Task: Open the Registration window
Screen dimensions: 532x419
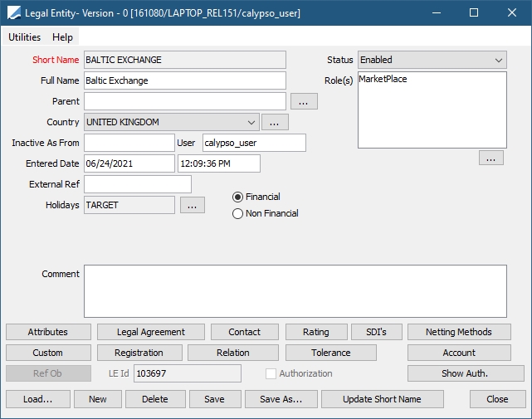Action: click(x=139, y=353)
